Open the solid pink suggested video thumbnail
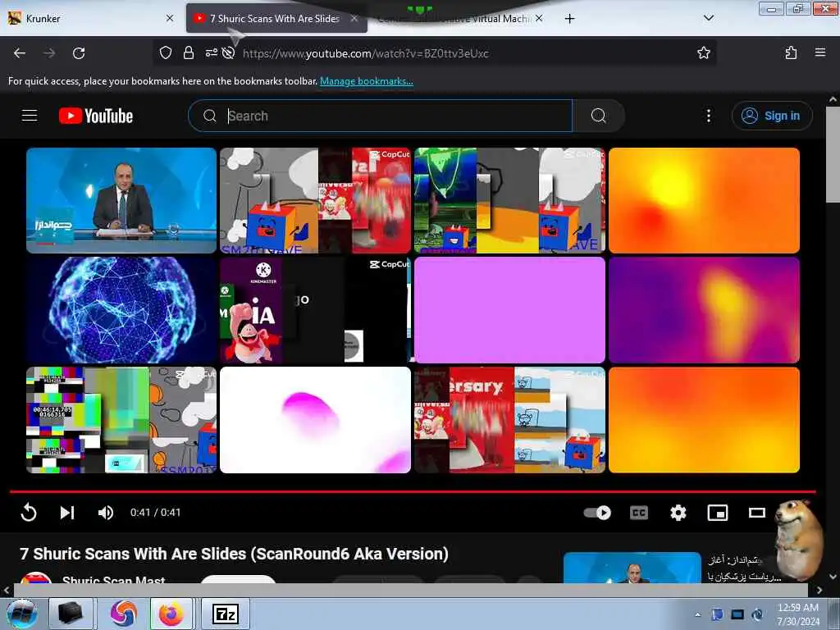 (x=509, y=310)
